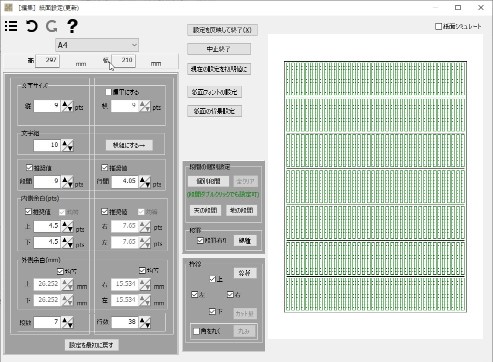Click 線種 button in the 枠線 group

tap(245, 273)
